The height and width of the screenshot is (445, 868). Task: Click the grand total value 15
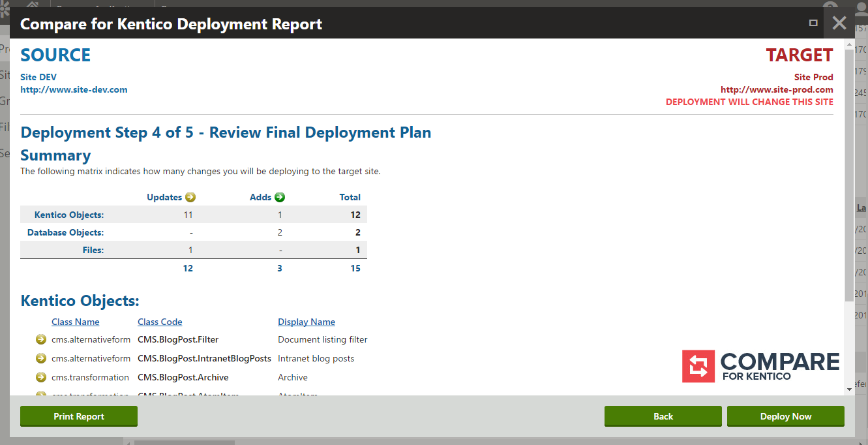click(355, 268)
